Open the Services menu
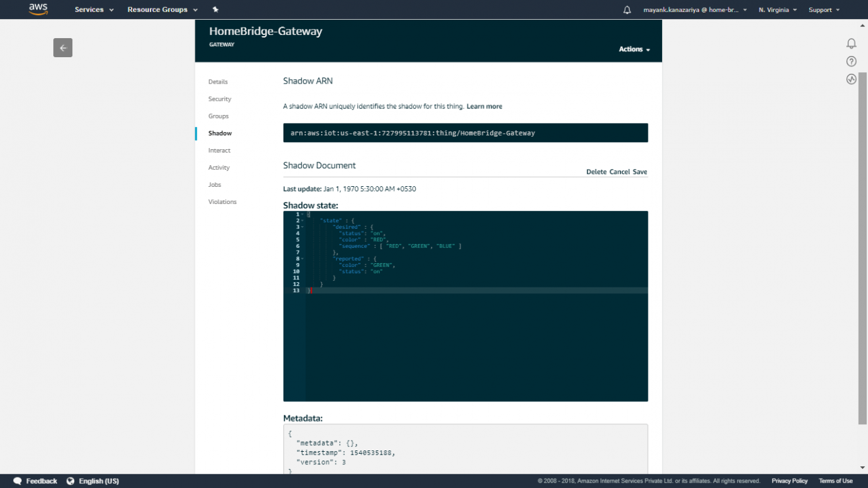 point(94,10)
